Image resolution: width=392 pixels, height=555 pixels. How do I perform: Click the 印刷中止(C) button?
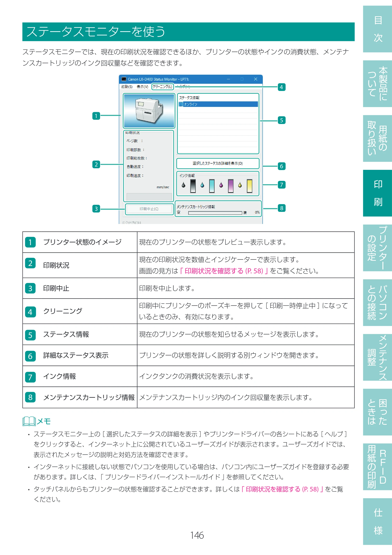(x=149, y=209)
